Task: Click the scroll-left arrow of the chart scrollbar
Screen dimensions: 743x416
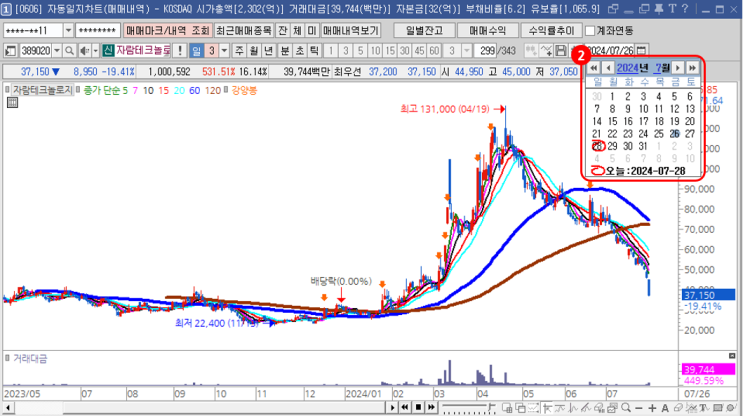Action: (8, 407)
